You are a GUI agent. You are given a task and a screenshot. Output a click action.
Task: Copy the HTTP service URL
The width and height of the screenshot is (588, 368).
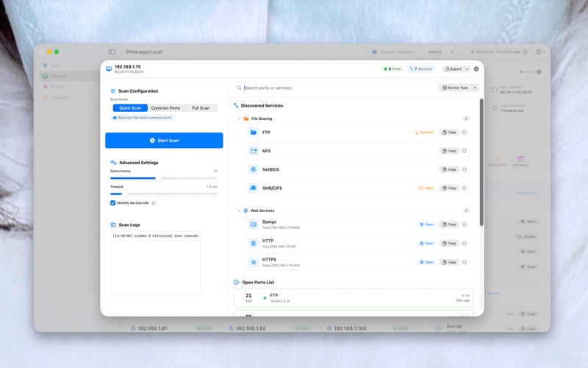pos(449,244)
